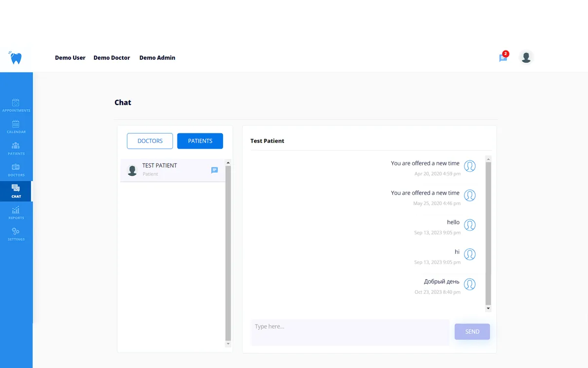588x368 pixels.
Task: Open chat notifications icon with badge 2
Action: pos(503,57)
